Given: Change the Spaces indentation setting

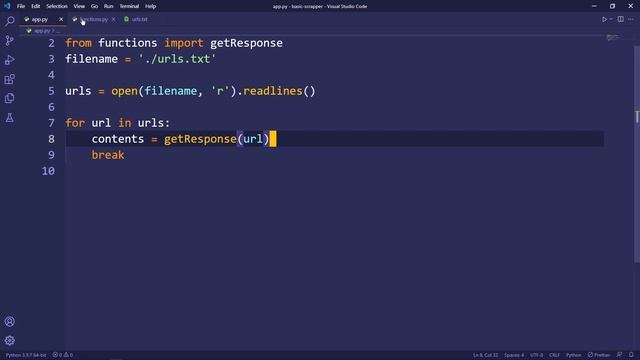Looking at the screenshot, I should click(514, 355).
